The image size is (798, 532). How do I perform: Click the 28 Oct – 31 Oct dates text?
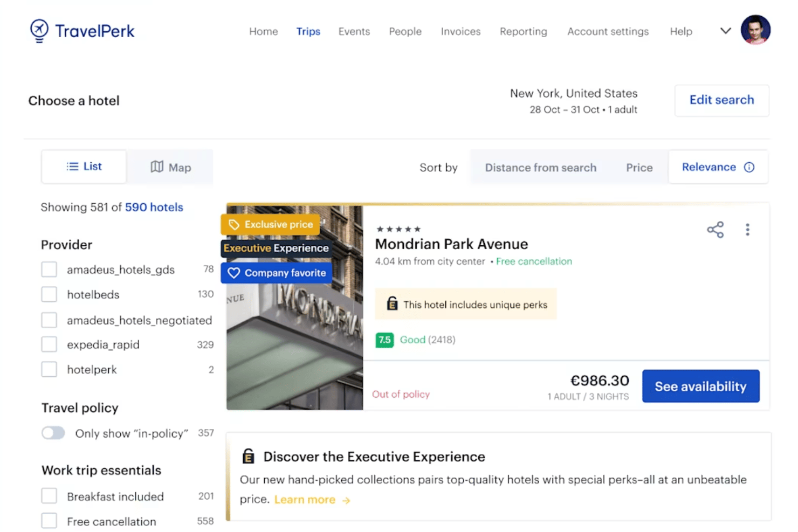(565, 109)
